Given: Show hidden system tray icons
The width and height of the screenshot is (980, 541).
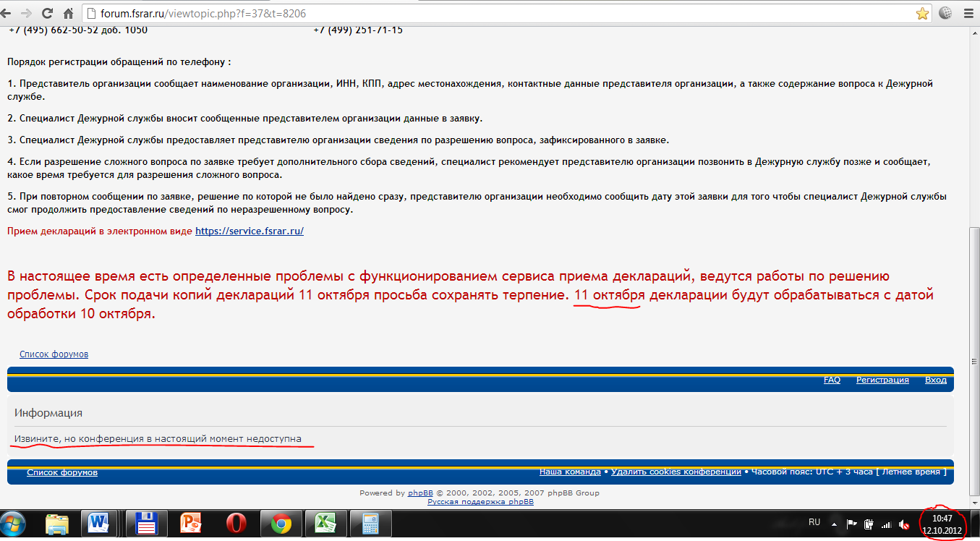Looking at the screenshot, I should 834,524.
